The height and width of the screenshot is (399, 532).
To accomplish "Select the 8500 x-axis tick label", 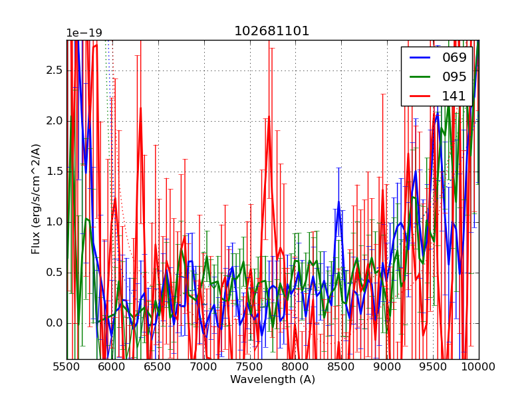I will click(x=341, y=368).
